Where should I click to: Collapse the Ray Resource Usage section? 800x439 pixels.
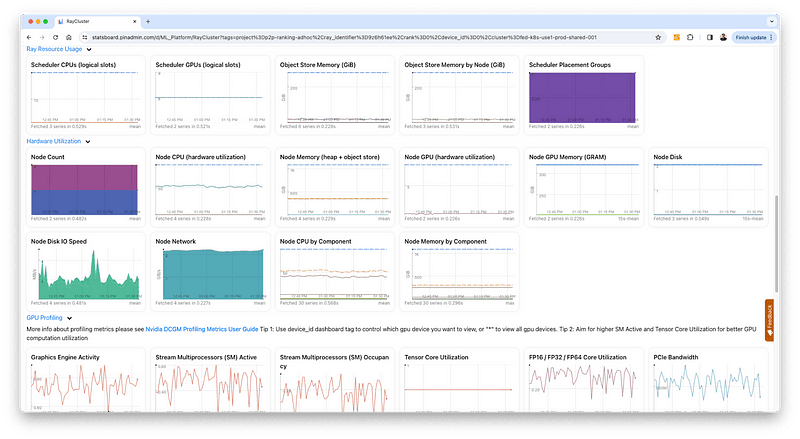90,49
